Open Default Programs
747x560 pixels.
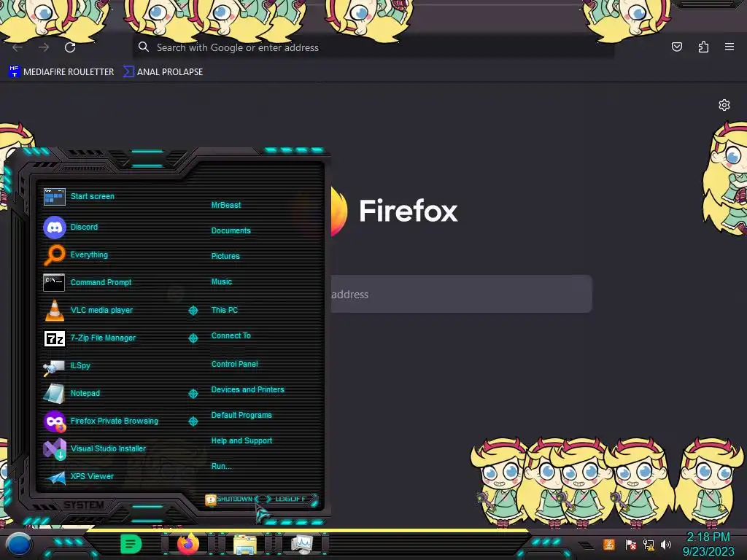[241, 415]
